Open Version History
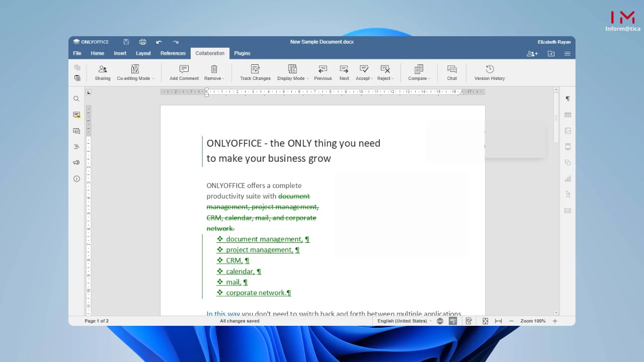The height and width of the screenshot is (362, 644). click(490, 72)
